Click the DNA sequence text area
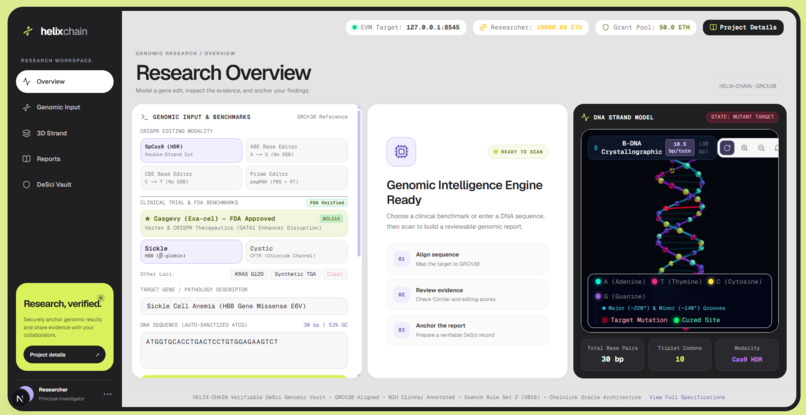 coord(244,350)
